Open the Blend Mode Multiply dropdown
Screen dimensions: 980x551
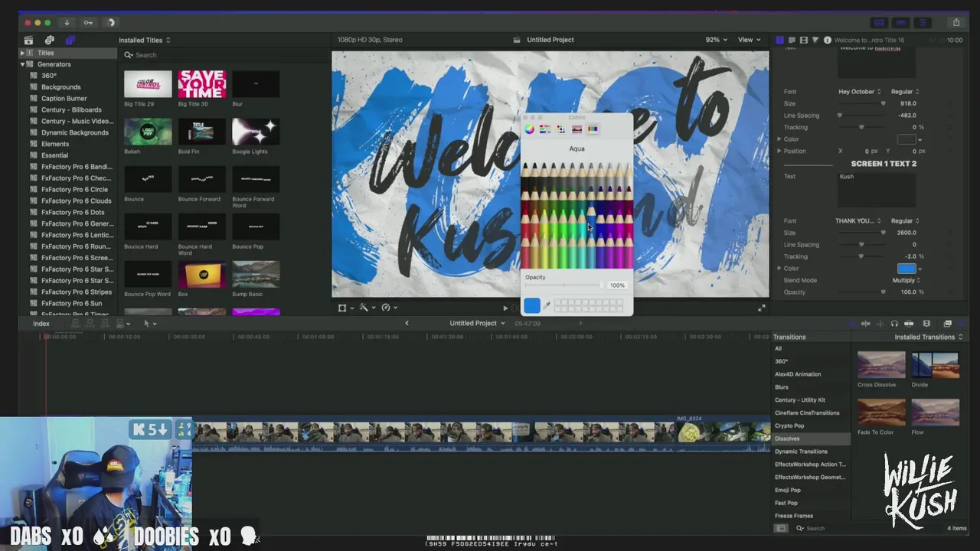pos(907,280)
